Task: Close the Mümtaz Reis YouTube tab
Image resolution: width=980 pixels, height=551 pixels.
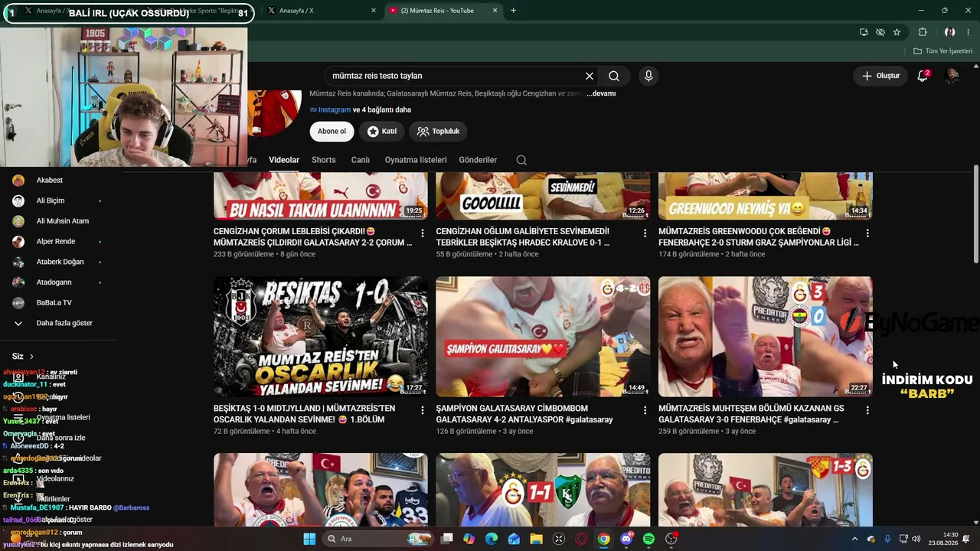Action: (x=495, y=11)
